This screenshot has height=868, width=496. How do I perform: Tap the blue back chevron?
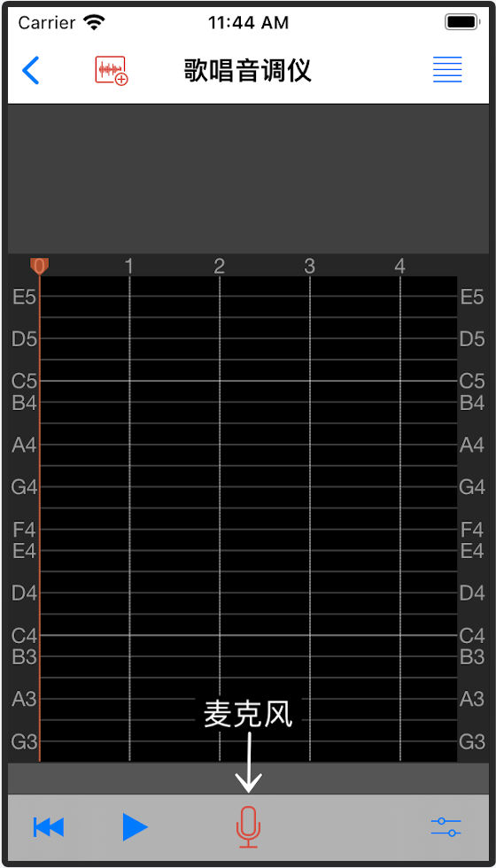click(x=30, y=70)
